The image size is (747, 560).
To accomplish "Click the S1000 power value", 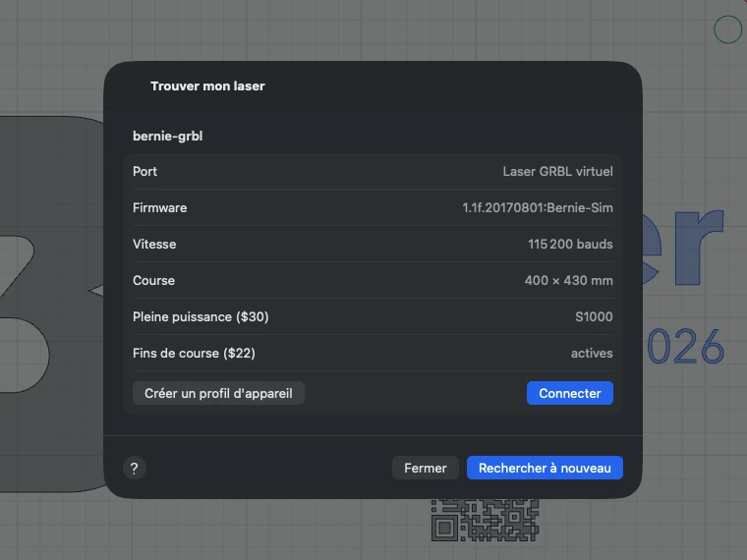I will coord(594,316).
